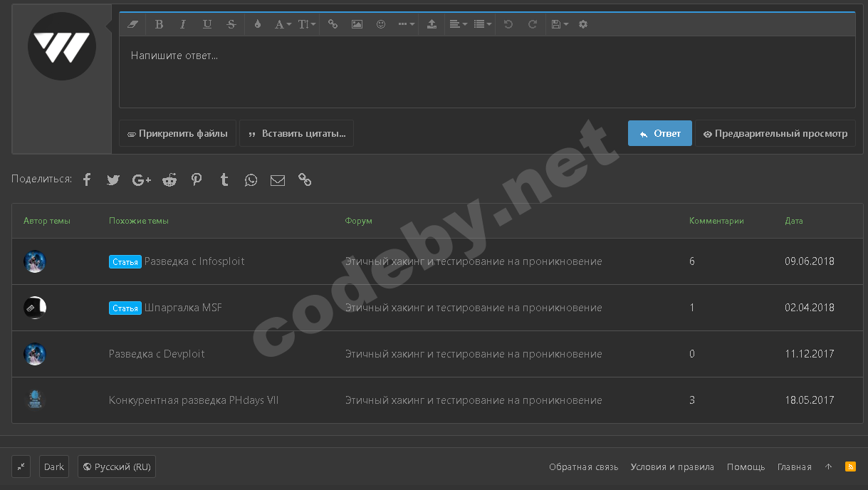
Task: Open the Русский (RU) language chooser
Action: coord(117,467)
